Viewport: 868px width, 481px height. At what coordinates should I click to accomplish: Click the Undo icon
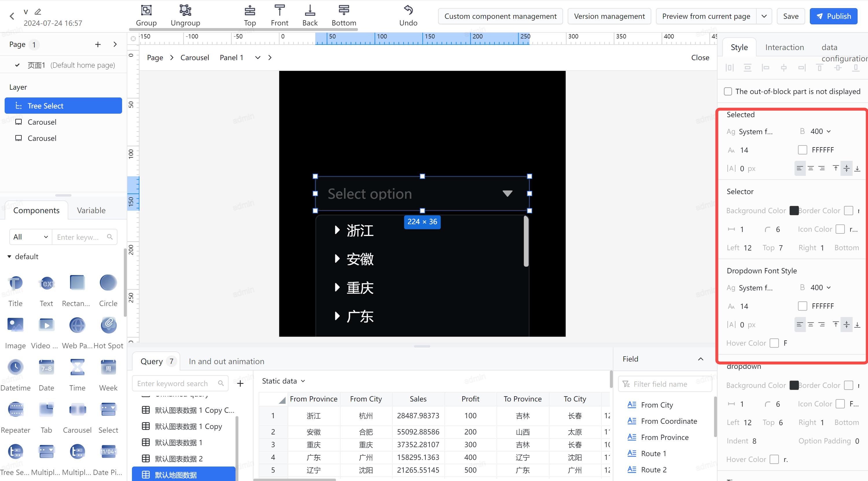click(x=408, y=10)
